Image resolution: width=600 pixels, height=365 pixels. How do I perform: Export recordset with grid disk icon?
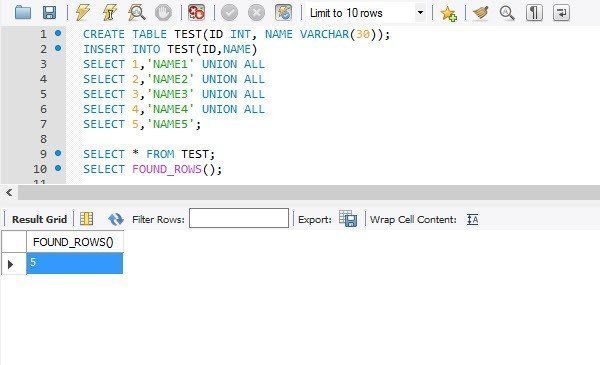348,219
